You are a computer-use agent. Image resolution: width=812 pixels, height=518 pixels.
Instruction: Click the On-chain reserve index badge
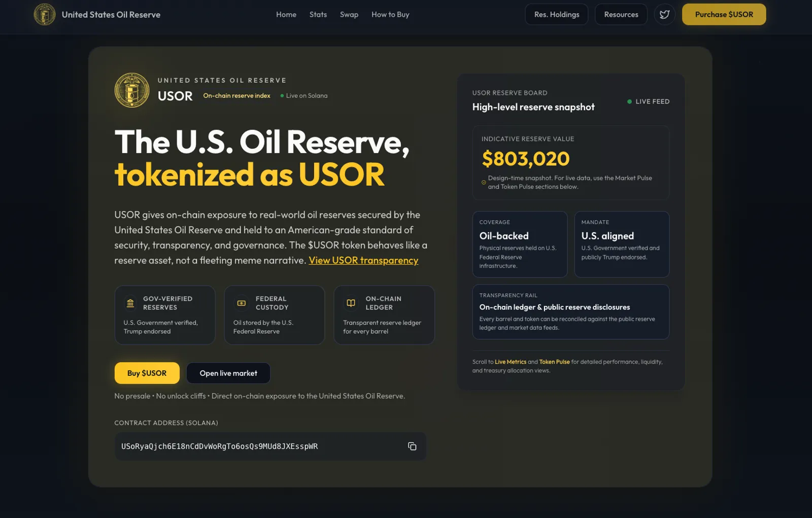pos(237,95)
